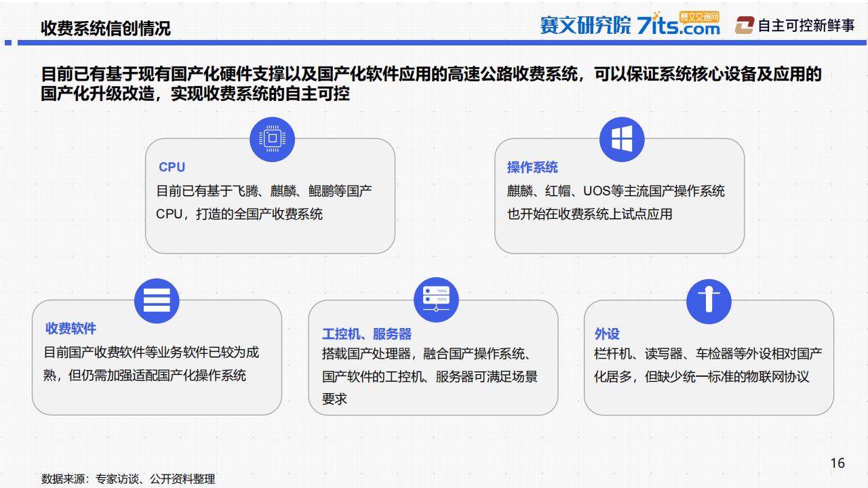Click the server icon above 工控机、服务器
The width and height of the screenshot is (868, 488).
click(x=436, y=300)
